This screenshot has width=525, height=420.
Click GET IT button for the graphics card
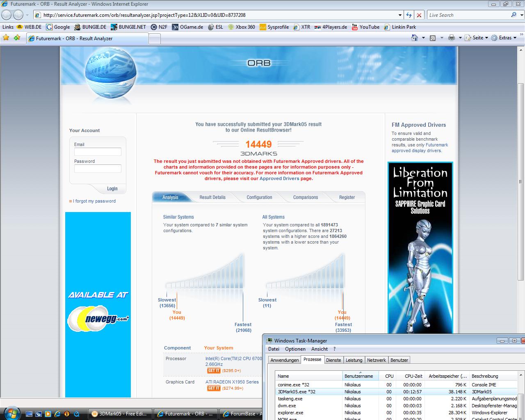coord(214,388)
